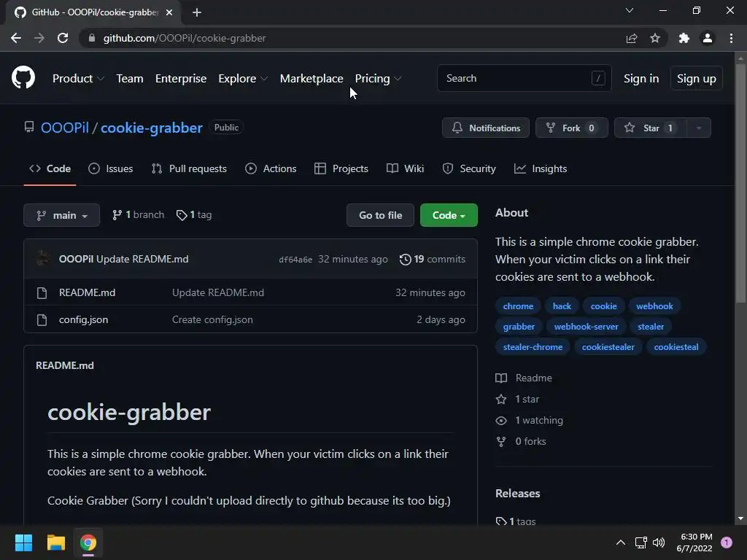
Task: Open the Chrome profile avatar icon
Action: (708, 38)
